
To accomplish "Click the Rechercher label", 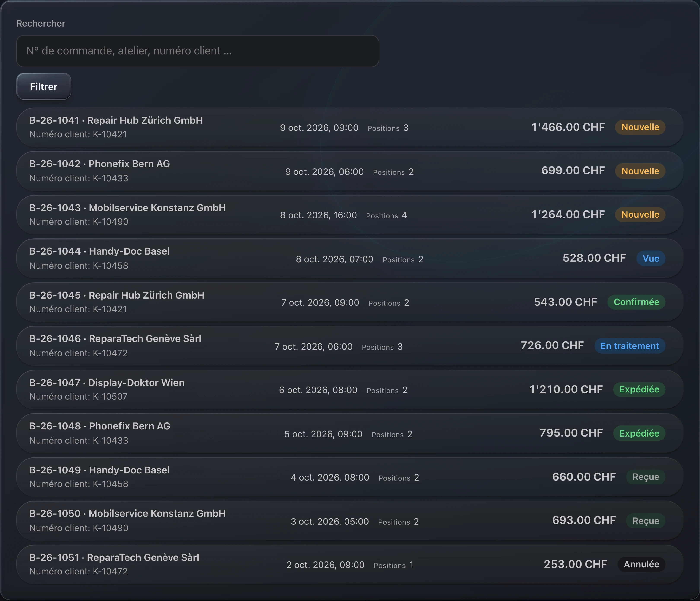I will 41,23.
